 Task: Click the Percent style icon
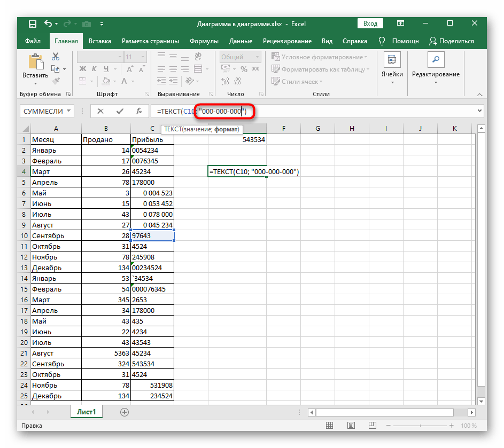pyautogui.click(x=244, y=69)
